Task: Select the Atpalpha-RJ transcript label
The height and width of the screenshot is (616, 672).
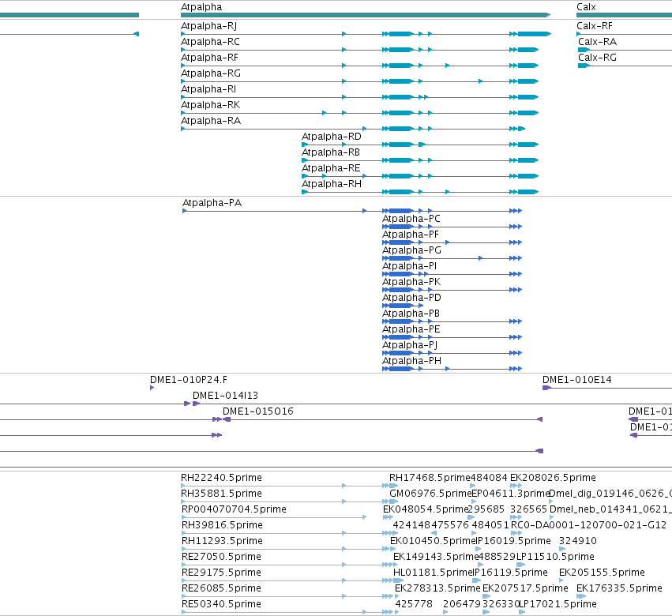Action: tap(208, 26)
